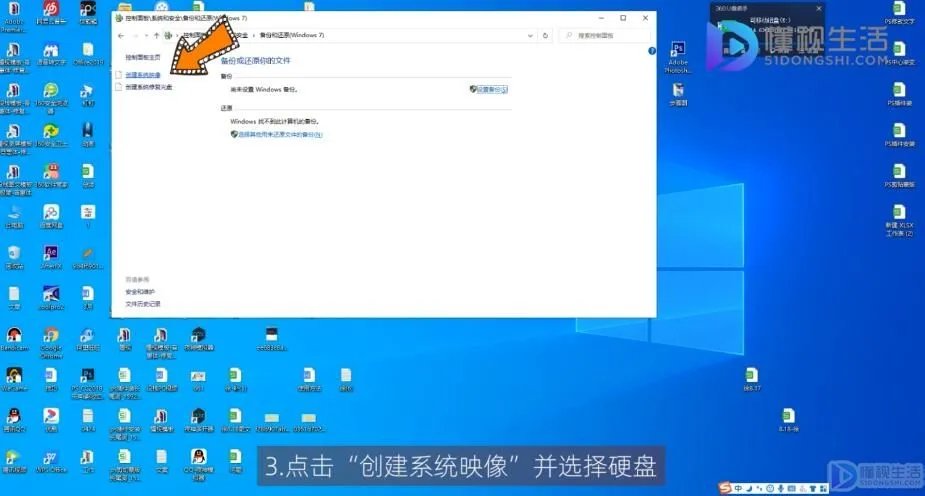Expand the address bar history dropdown
Screen dimensions: 925x496
(530, 35)
